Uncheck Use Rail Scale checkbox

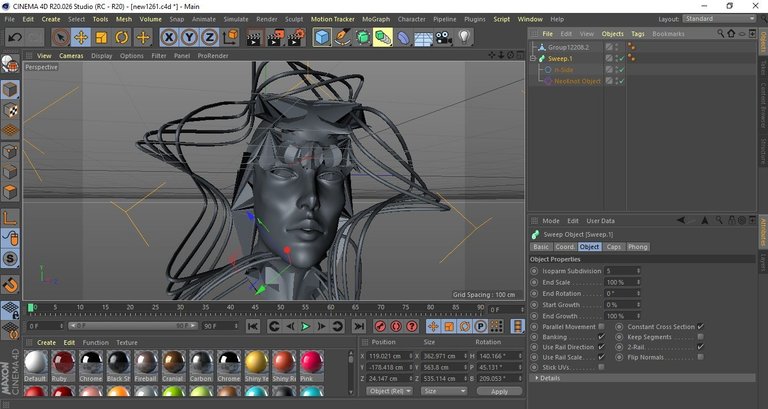coord(601,357)
